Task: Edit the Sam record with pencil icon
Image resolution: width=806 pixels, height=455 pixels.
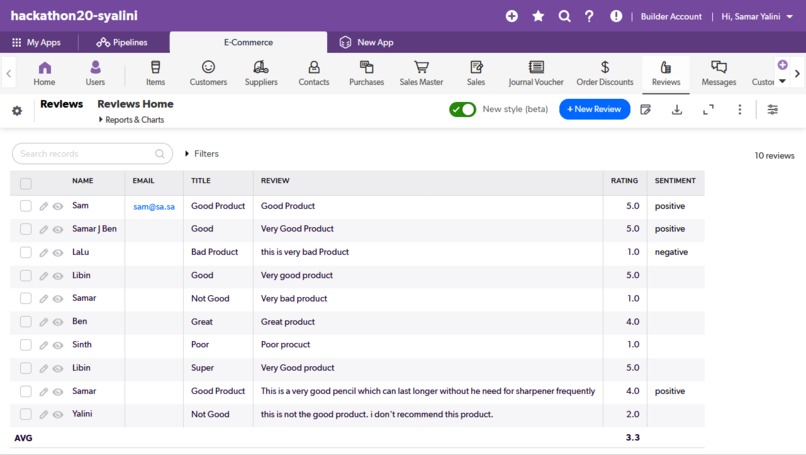Action: [44, 206]
